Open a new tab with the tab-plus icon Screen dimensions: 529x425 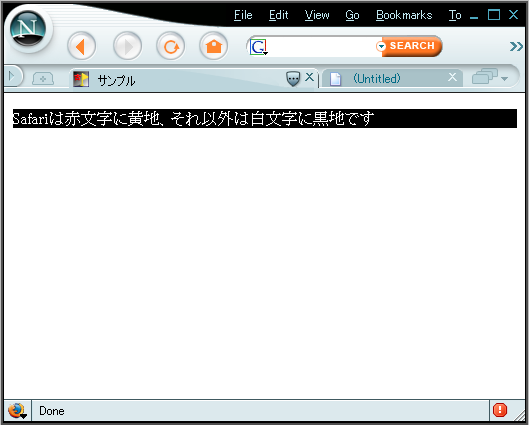click(43, 79)
